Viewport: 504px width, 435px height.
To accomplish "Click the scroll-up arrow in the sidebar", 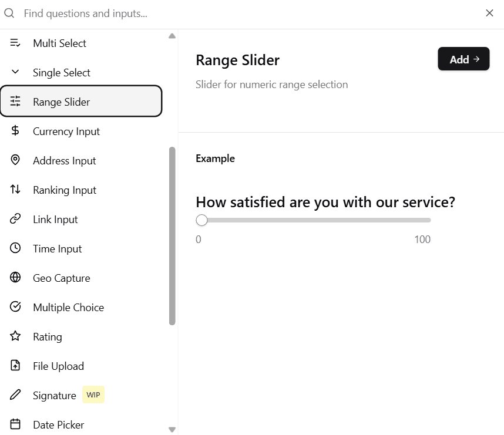I will [x=172, y=35].
